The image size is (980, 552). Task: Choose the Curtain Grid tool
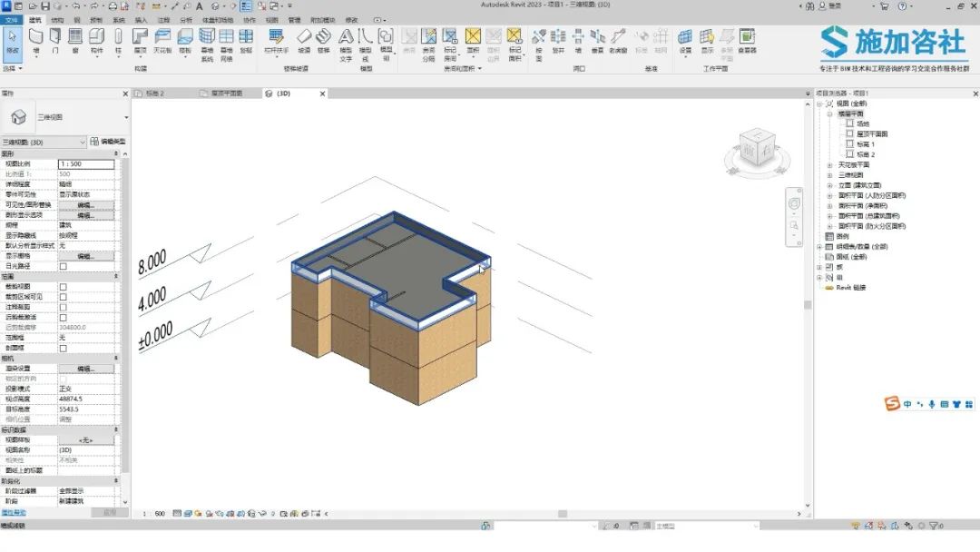pyautogui.click(x=226, y=44)
